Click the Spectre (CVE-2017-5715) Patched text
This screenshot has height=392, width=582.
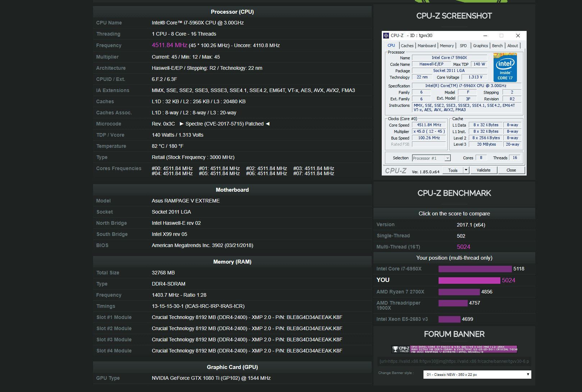click(x=225, y=124)
